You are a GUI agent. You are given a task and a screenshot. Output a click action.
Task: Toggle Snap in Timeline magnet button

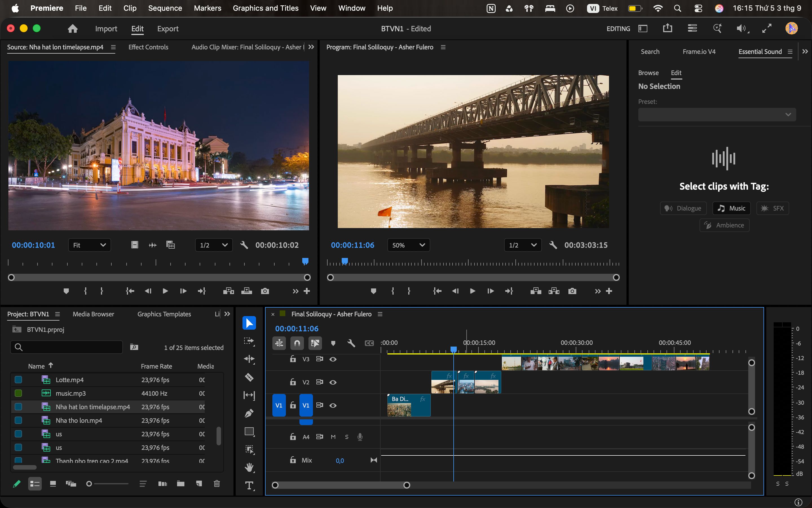pos(297,343)
